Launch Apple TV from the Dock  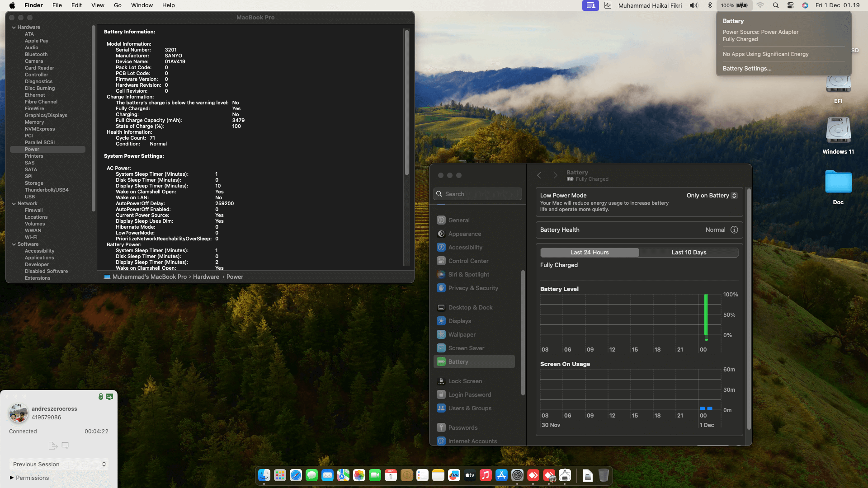point(470,475)
